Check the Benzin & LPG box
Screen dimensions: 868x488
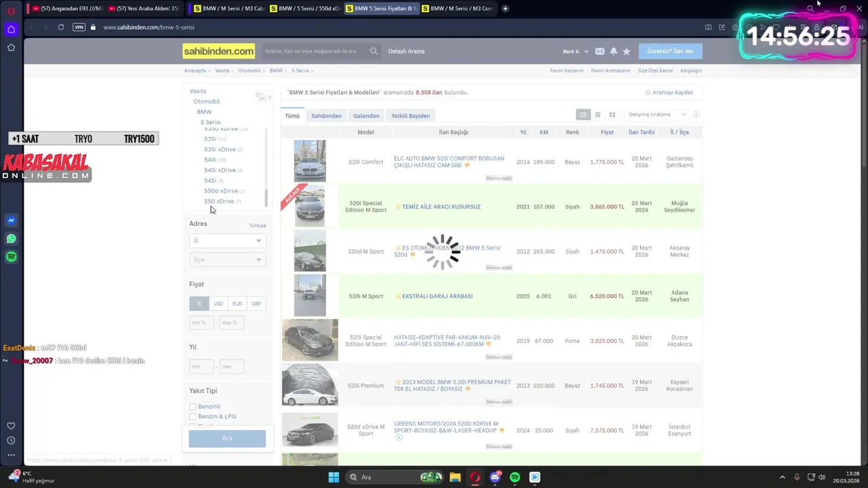click(x=193, y=417)
